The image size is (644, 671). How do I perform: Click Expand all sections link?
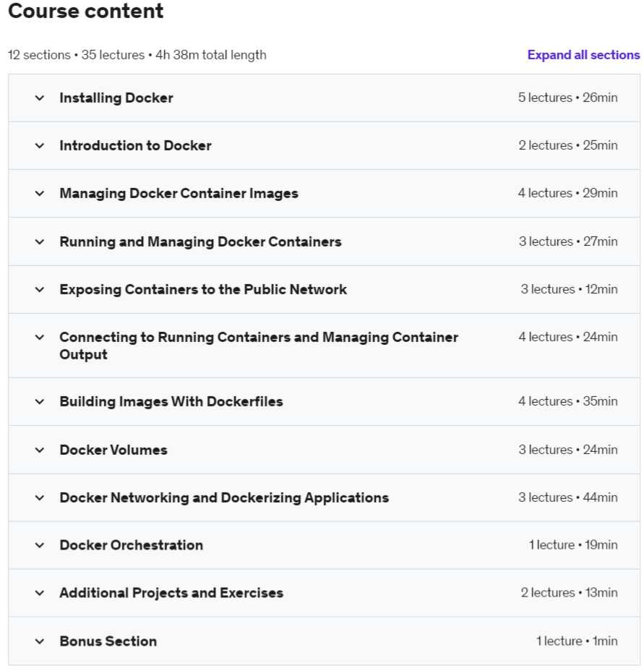click(583, 55)
